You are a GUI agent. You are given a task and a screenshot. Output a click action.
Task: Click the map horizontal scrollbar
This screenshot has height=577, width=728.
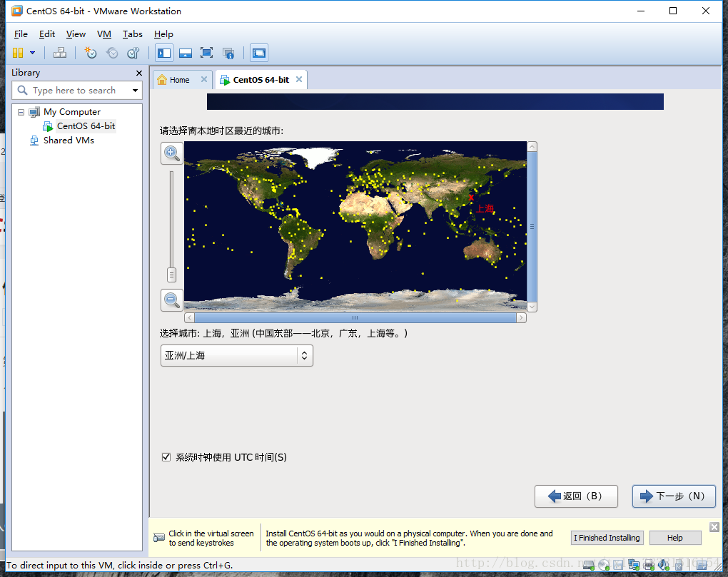(x=355, y=317)
